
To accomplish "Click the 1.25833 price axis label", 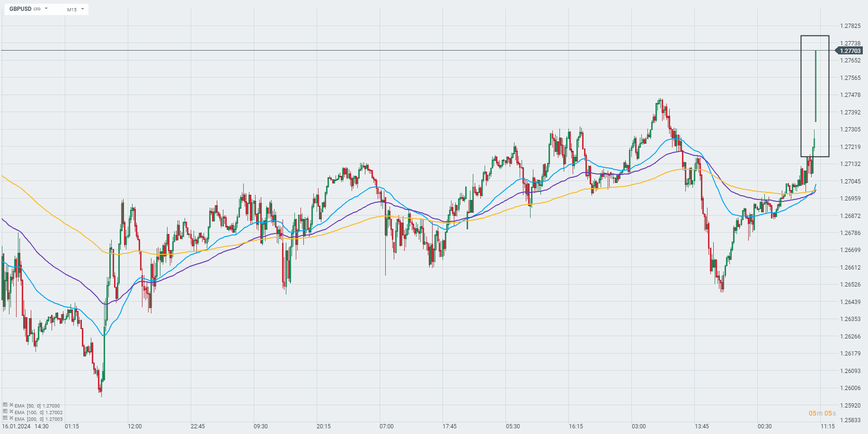I will click(x=850, y=420).
